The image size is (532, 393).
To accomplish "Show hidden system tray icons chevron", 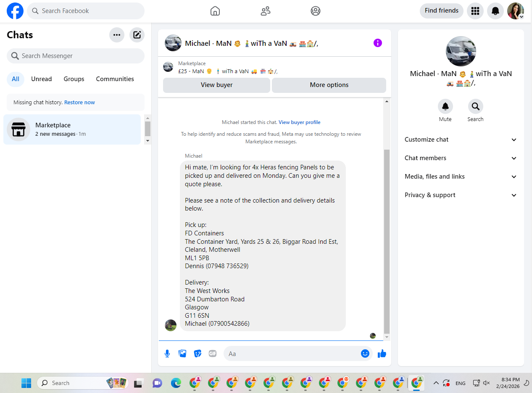I will click(436, 383).
